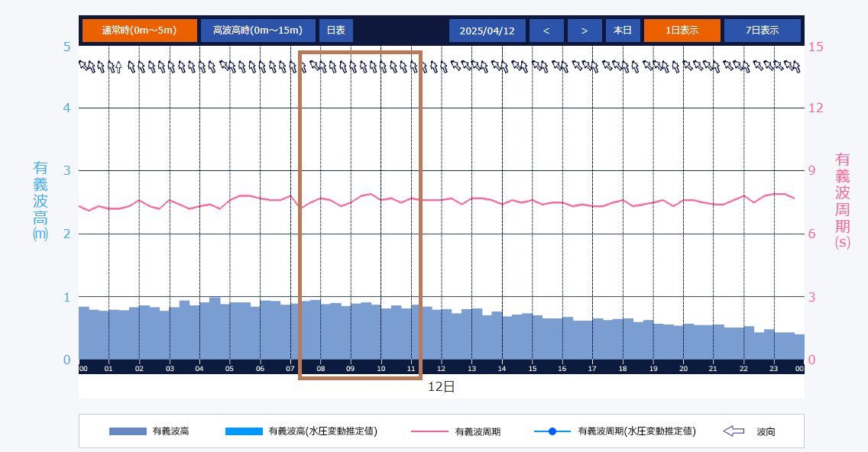868x452 pixels.
Task: Click the 12日 date label below chart
Action: [x=441, y=387]
